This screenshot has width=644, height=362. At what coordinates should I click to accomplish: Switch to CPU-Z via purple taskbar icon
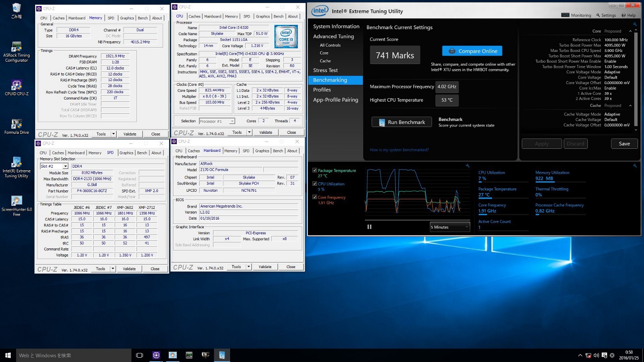156,355
